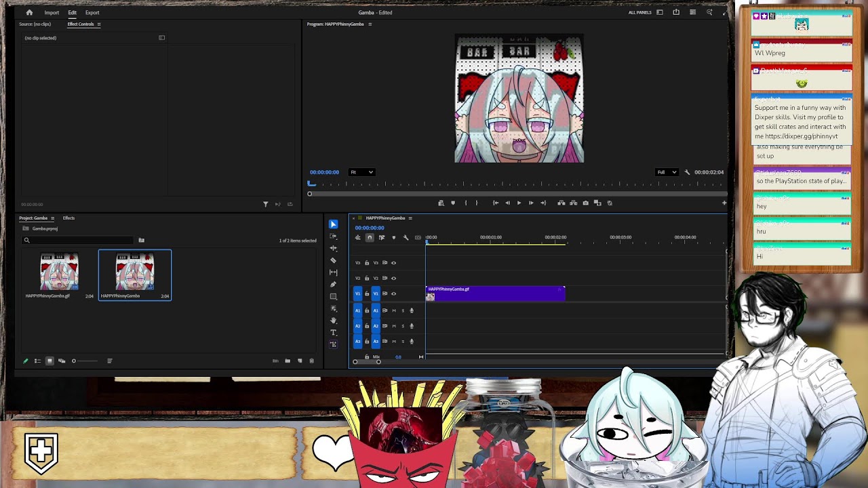The image size is (868, 488).
Task: Go to In point in Program Monitor
Action: point(496,203)
